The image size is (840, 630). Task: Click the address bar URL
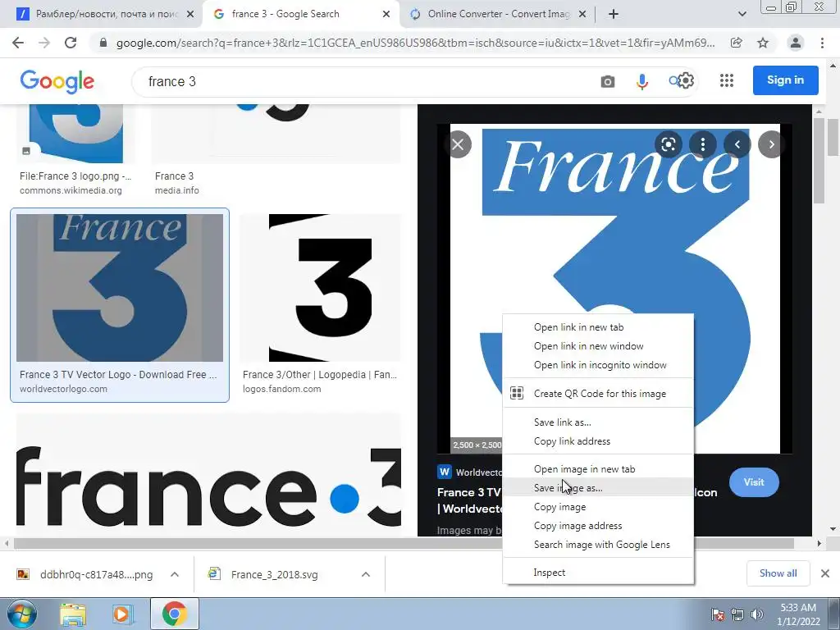(415, 43)
